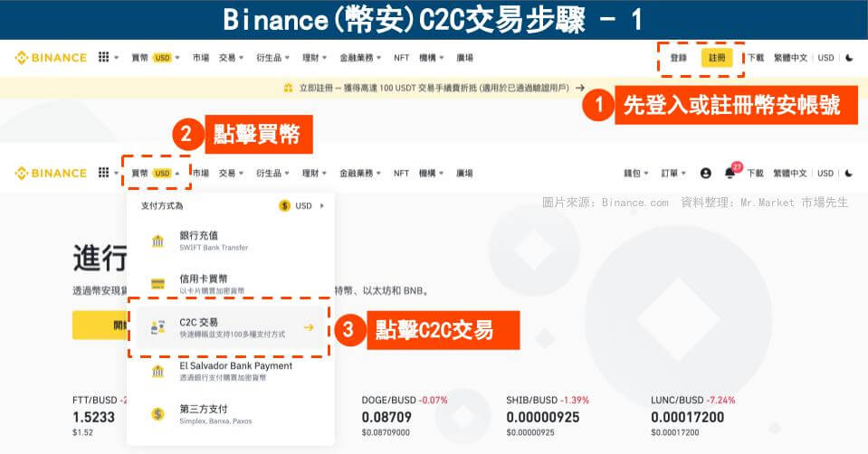Image resolution: width=868 pixels, height=454 pixels.
Task: Open 市場 in upper navbar
Action: [200, 58]
